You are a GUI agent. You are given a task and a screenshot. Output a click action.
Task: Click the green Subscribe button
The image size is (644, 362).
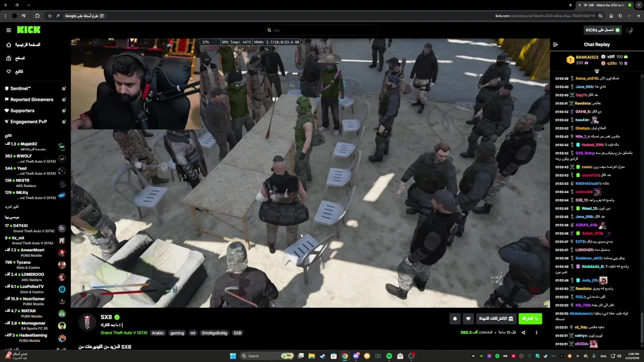point(530,319)
